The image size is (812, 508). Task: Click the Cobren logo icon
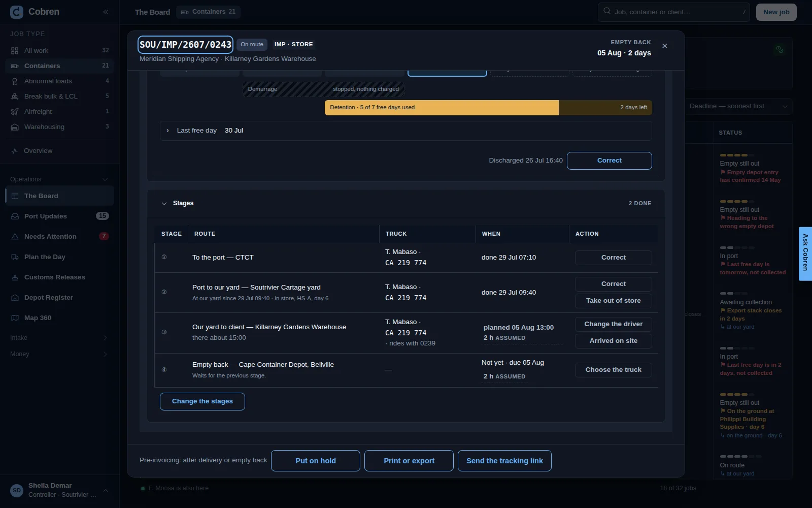(17, 12)
